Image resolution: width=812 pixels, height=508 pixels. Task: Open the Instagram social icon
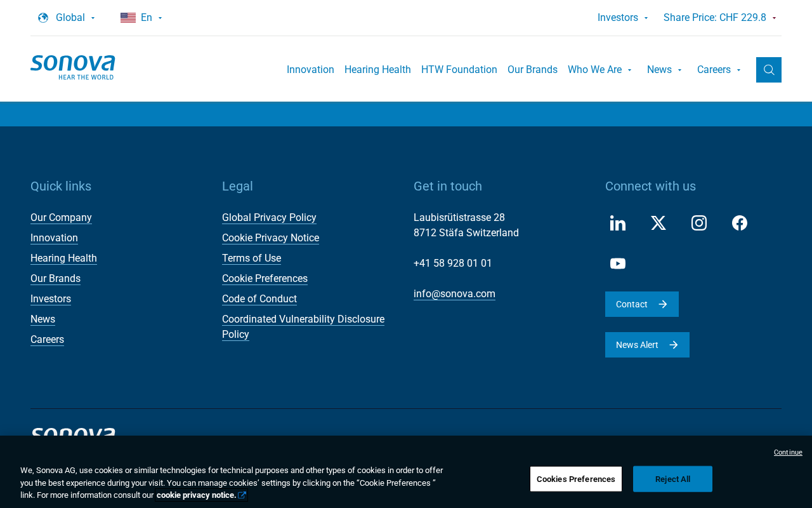point(699,223)
